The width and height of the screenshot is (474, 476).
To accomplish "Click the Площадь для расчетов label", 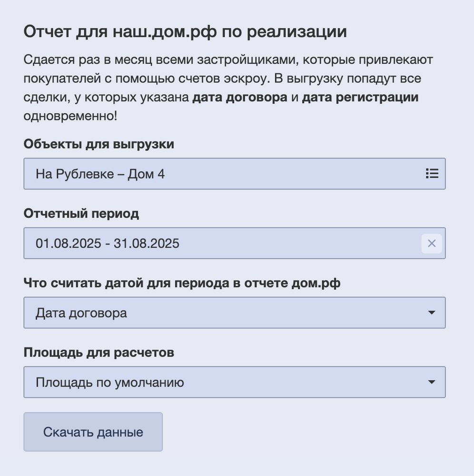I will tap(99, 353).
